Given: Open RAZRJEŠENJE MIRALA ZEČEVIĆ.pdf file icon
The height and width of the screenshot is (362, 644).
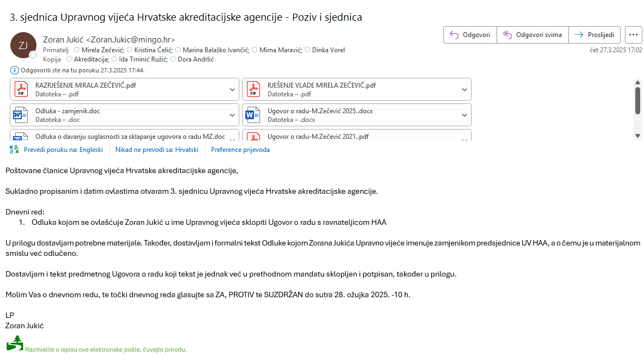Looking at the screenshot, I should [21, 89].
